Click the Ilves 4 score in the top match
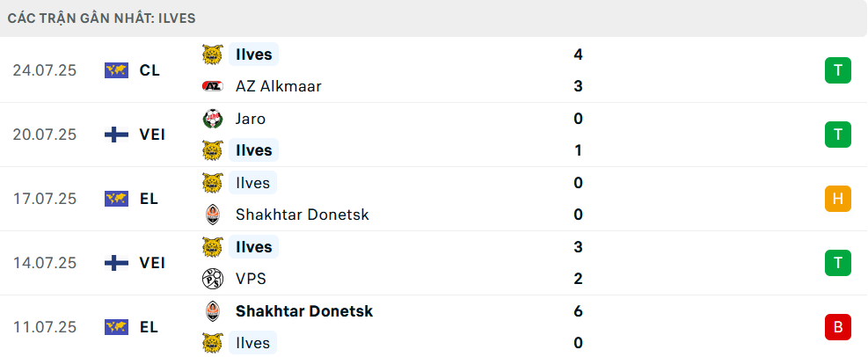The height and width of the screenshot is (357, 868). (x=578, y=55)
